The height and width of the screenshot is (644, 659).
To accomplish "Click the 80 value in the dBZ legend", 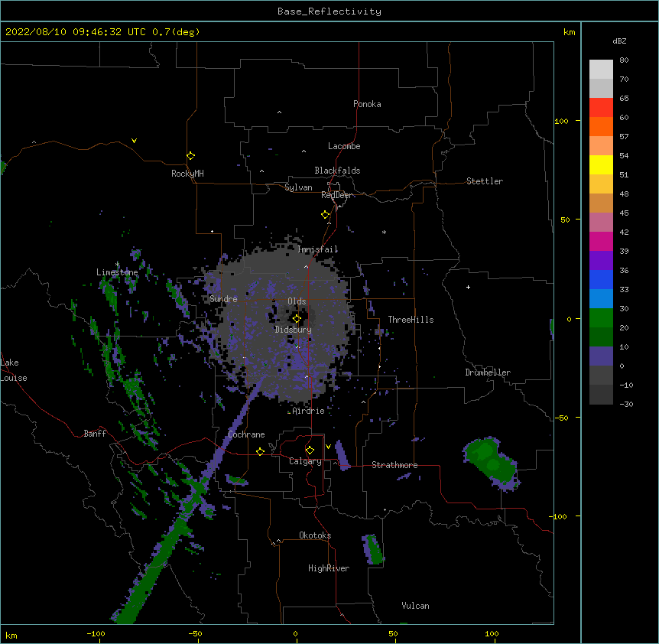I will 624,60.
